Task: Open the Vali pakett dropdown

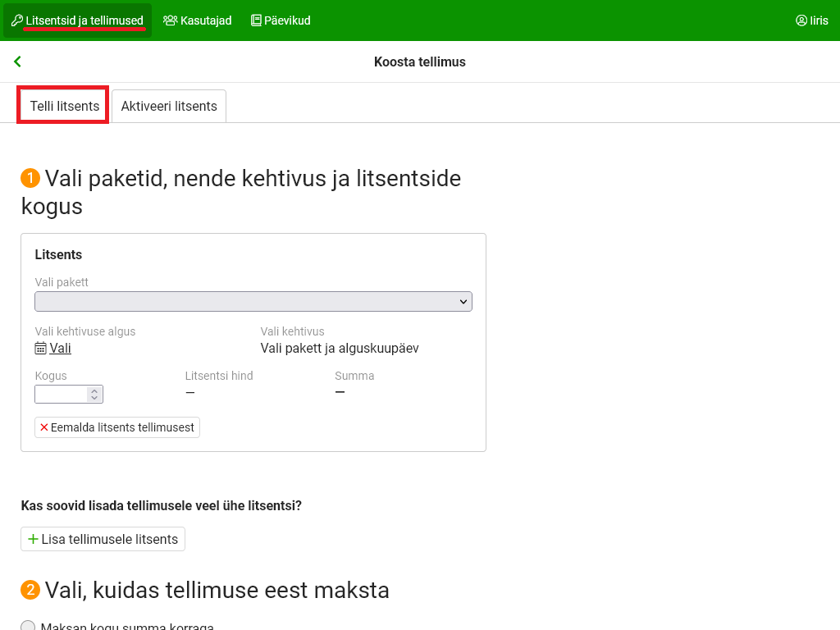Action: click(x=253, y=302)
